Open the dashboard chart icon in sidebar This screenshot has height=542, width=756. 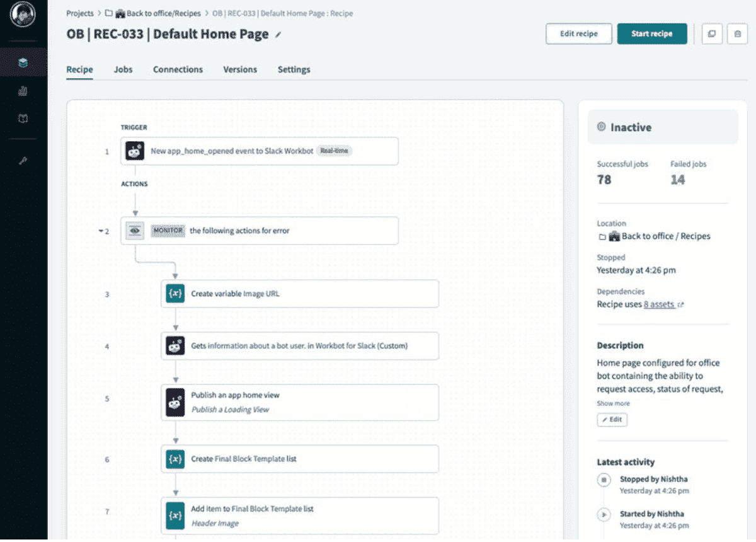(23, 91)
